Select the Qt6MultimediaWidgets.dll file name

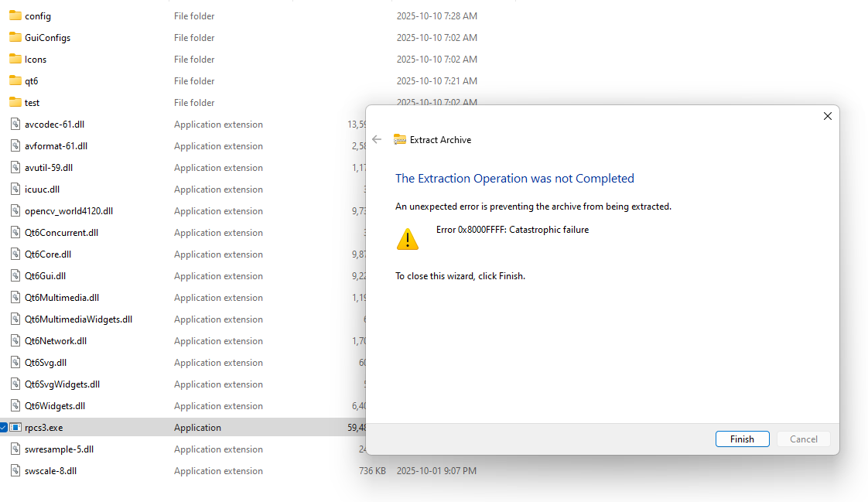point(78,319)
